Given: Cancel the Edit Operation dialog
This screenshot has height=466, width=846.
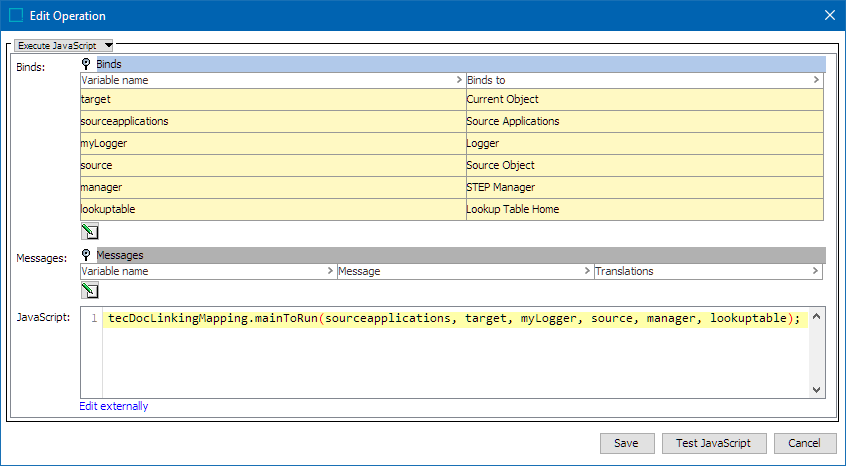Looking at the screenshot, I should (x=804, y=443).
